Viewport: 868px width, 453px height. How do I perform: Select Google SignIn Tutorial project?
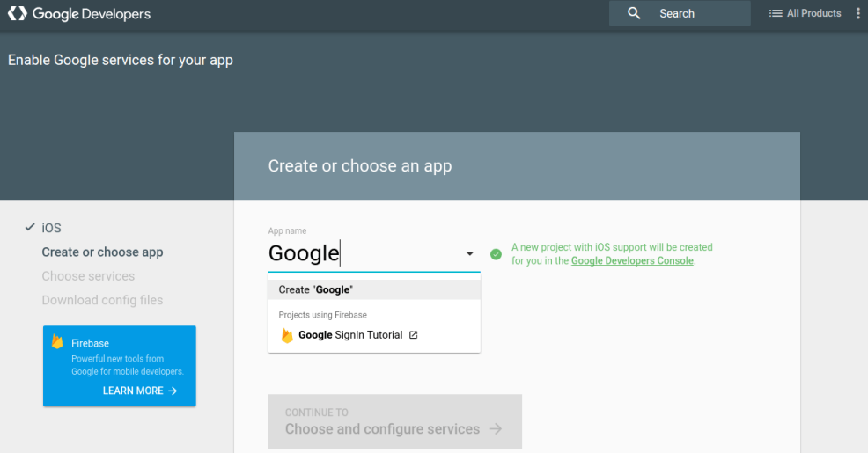[374, 335]
